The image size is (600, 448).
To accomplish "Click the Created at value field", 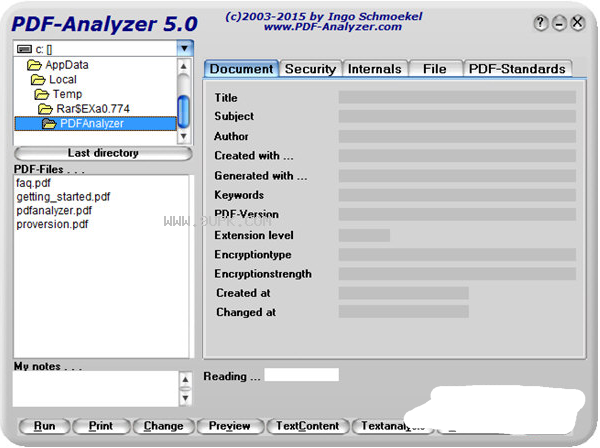I will tap(404, 293).
